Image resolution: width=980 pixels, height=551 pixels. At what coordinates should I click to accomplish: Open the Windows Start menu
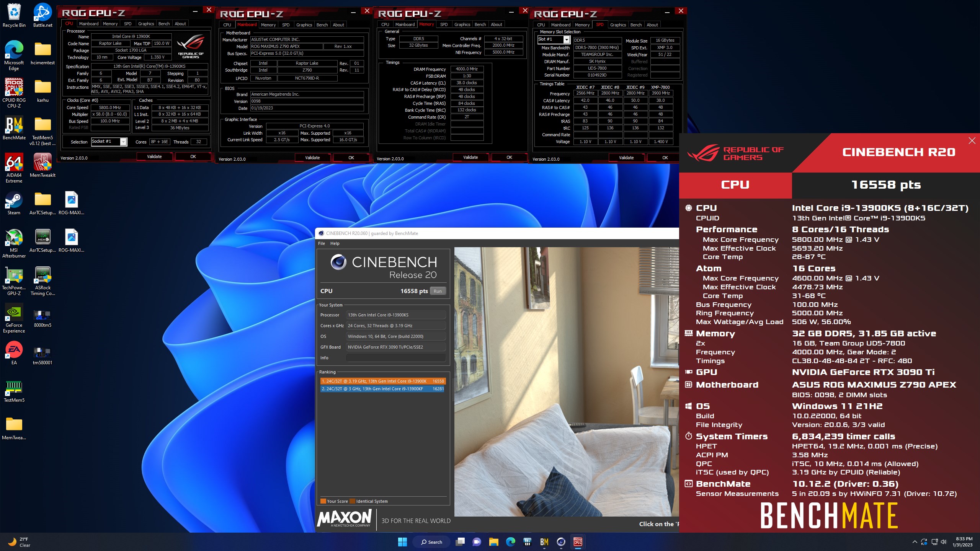click(x=402, y=542)
